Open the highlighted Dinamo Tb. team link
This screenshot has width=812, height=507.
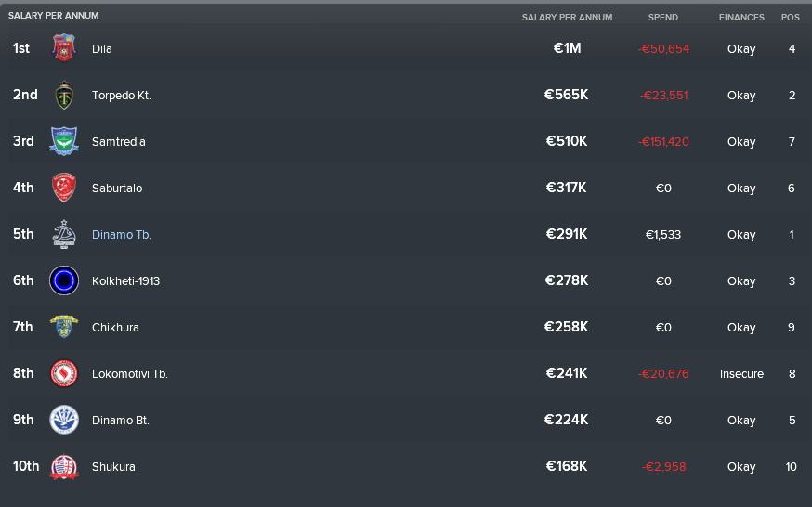click(121, 234)
